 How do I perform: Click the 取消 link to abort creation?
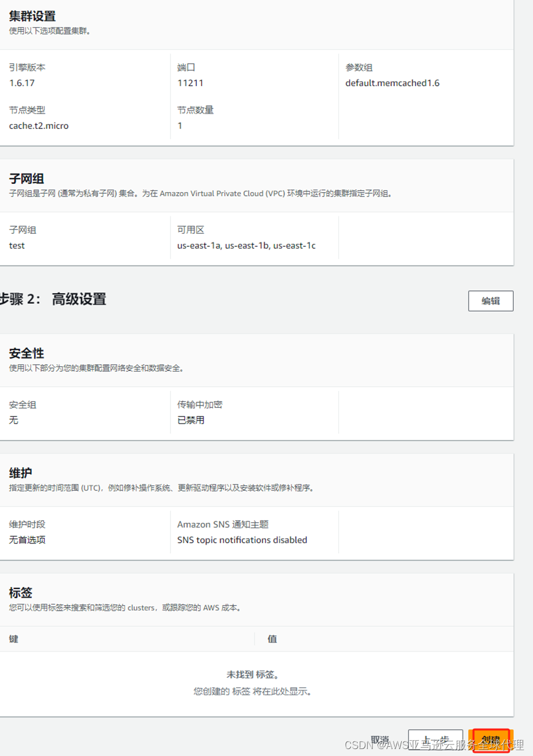[x=380, y=738]
